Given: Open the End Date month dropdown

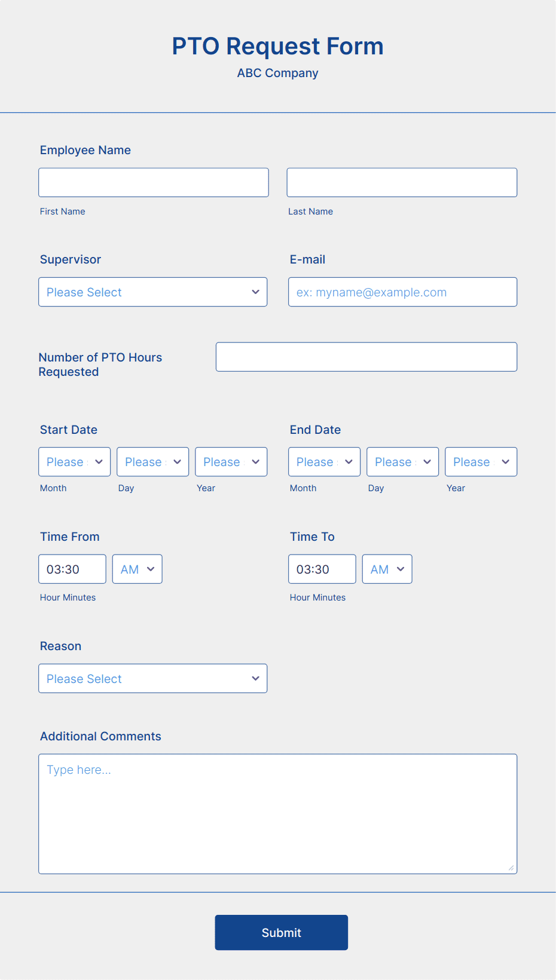Looking at the screenshot, I should point(325,462).
